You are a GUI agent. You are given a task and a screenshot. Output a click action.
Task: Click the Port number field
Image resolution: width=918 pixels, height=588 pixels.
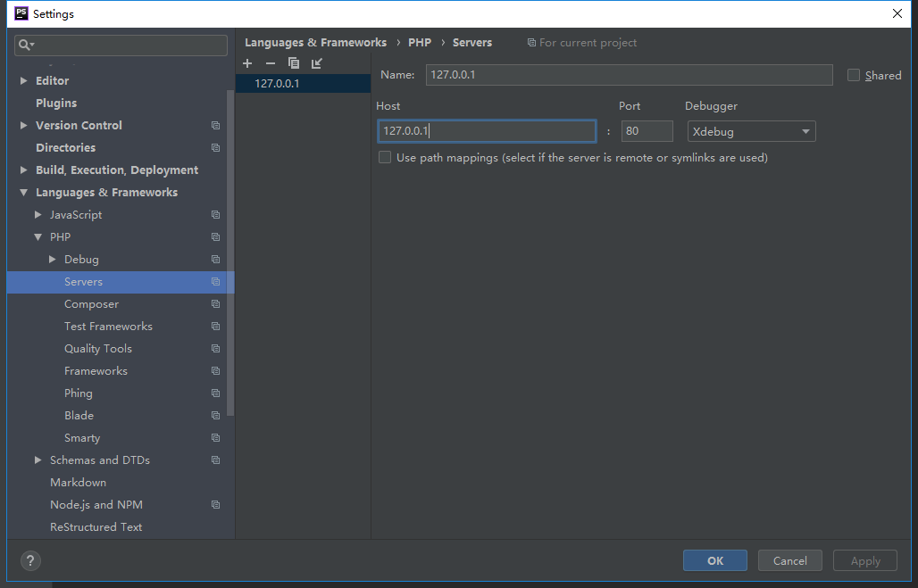click(x=647, y=132)
